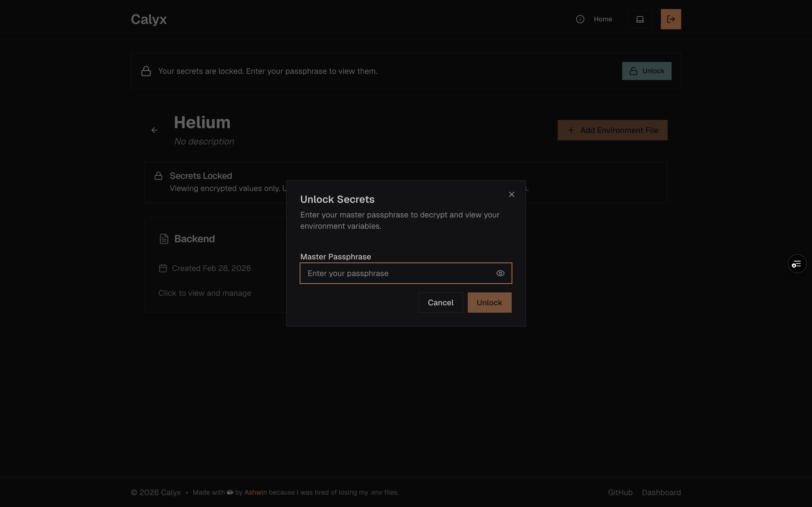Click the Calyx logo title
Image resolution: width=812 pixels, height=507 pixels.
click(149, 19)
